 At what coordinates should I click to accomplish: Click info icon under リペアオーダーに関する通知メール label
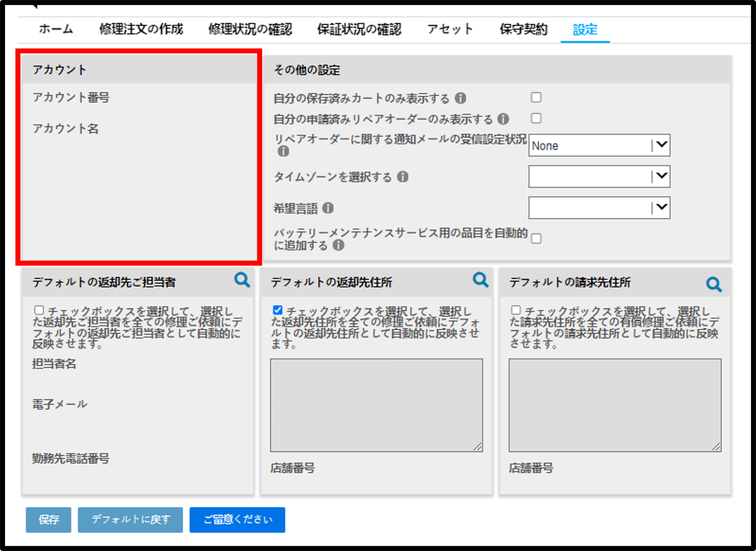(283, 151)
